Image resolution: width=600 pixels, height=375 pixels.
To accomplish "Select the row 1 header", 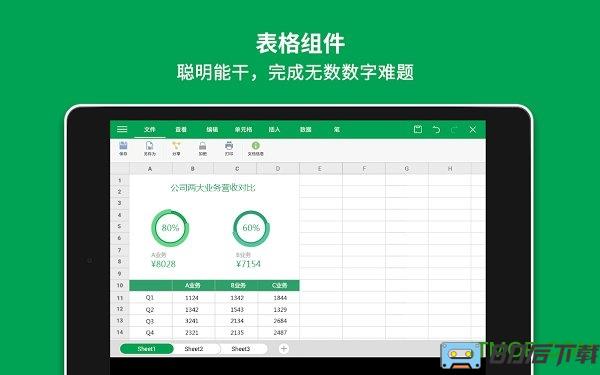I will [x=120, y=180].
